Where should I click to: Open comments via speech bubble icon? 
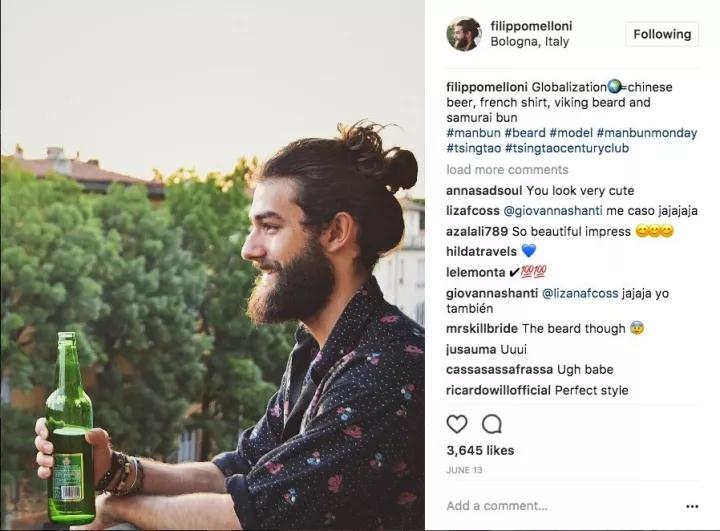click(492, 424)
